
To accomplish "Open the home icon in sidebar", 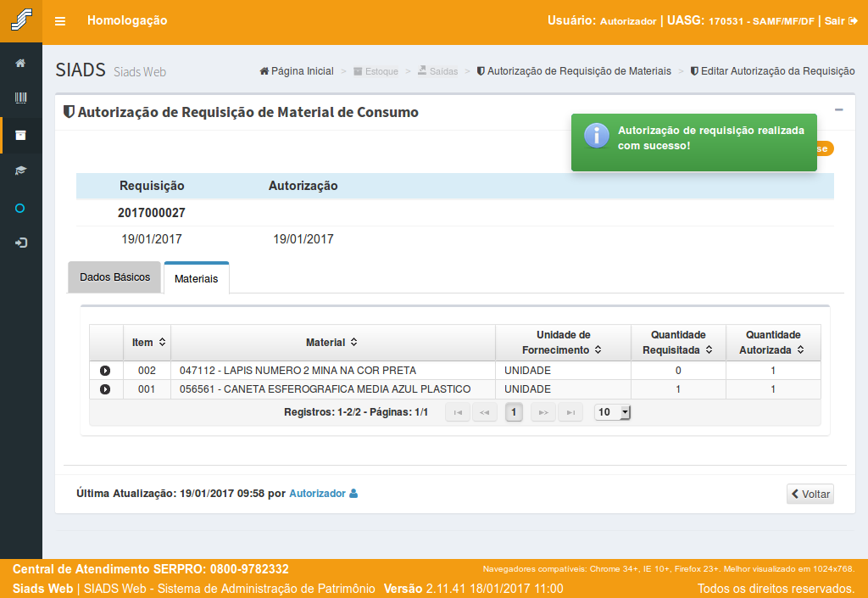I will coord(20,63).
